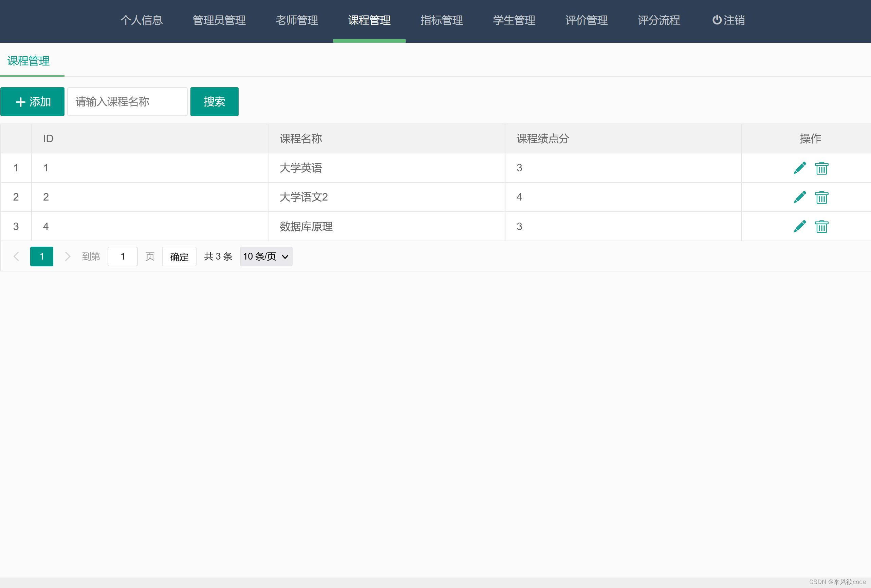The image size is (871, 588).
Task: Click the previous page arrow in pagination
Action: (16, 256)
